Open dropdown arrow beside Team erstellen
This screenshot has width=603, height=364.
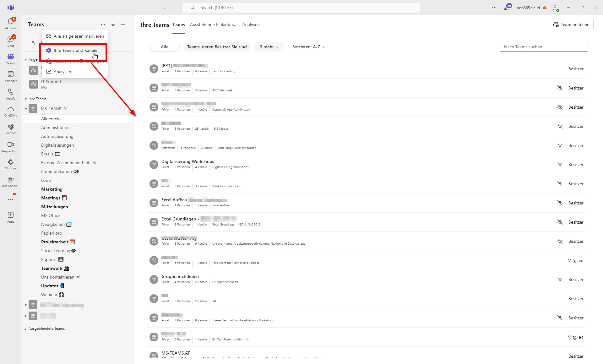click(597, 25)
